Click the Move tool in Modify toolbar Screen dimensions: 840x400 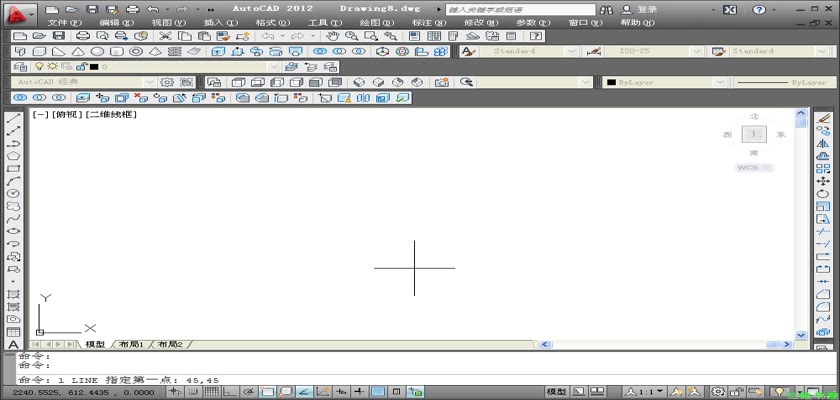pos(823,181)
